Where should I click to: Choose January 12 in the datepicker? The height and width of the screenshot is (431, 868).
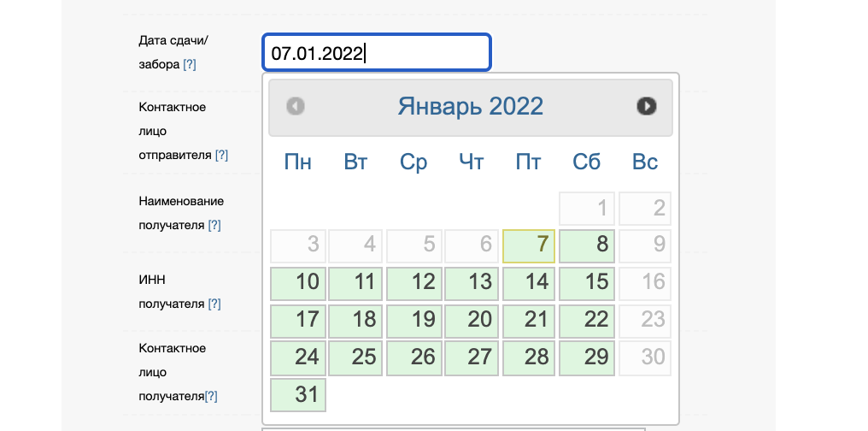(413, 283)
